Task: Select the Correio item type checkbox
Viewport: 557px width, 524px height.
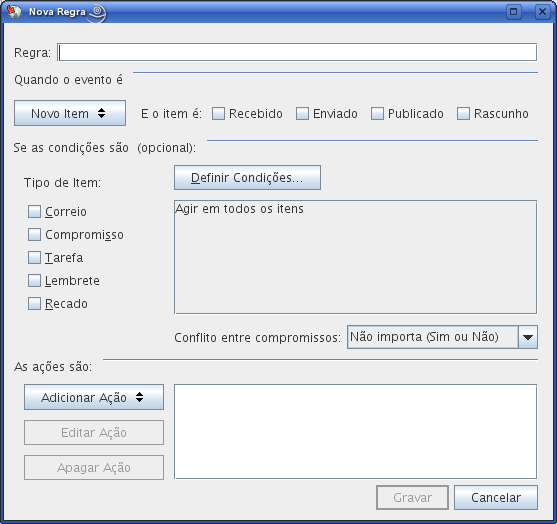Action: 34,212
